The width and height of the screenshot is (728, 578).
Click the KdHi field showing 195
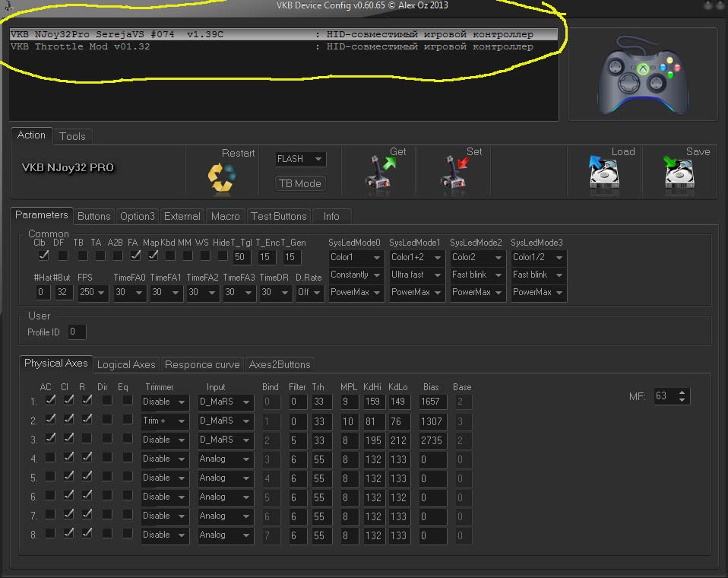(x=374, y=440)
